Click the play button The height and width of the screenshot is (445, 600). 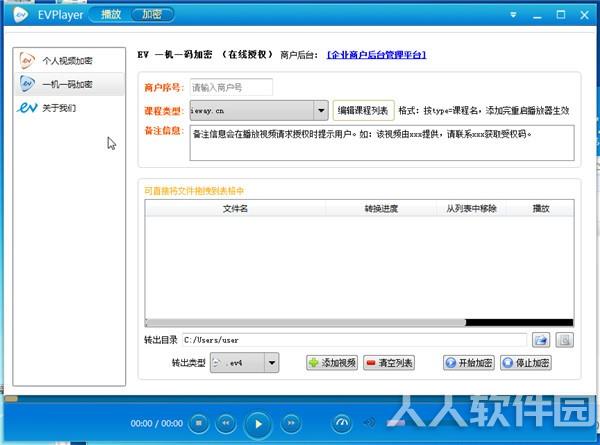(258, 424)
